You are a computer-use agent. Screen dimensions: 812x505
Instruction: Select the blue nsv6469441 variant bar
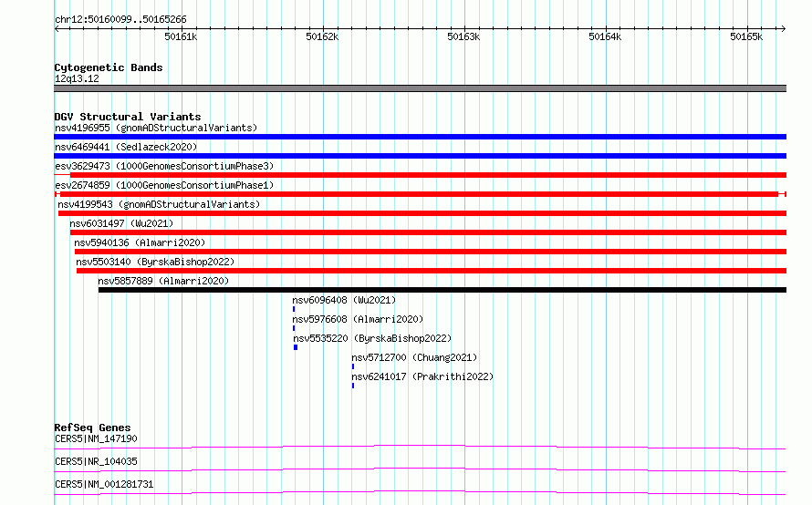point(420,156)
